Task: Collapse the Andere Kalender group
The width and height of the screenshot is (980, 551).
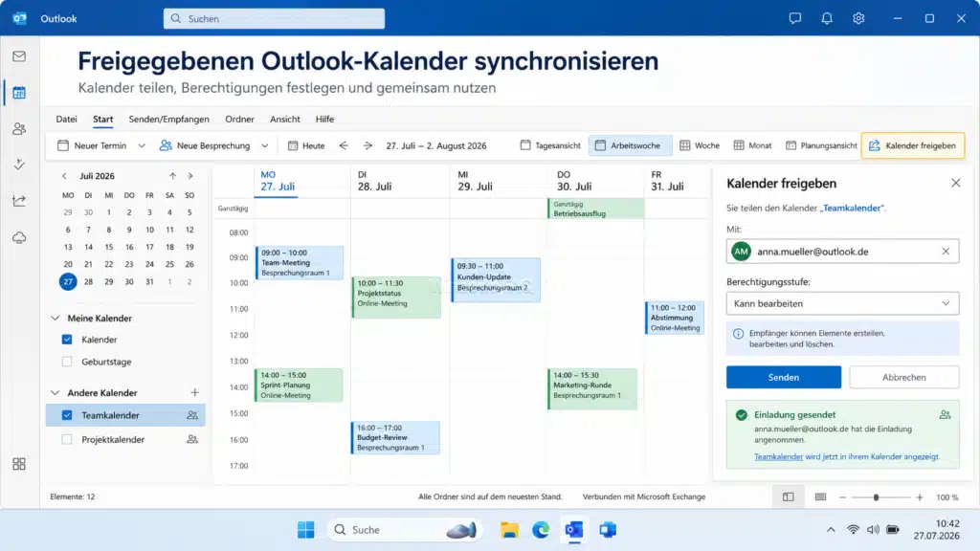Action: point(55,392)
